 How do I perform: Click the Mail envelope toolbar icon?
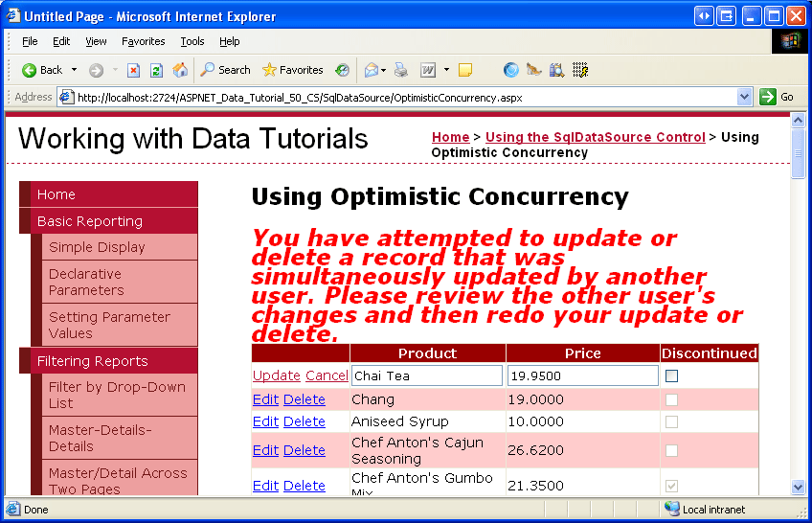click(x=371, y=70)
